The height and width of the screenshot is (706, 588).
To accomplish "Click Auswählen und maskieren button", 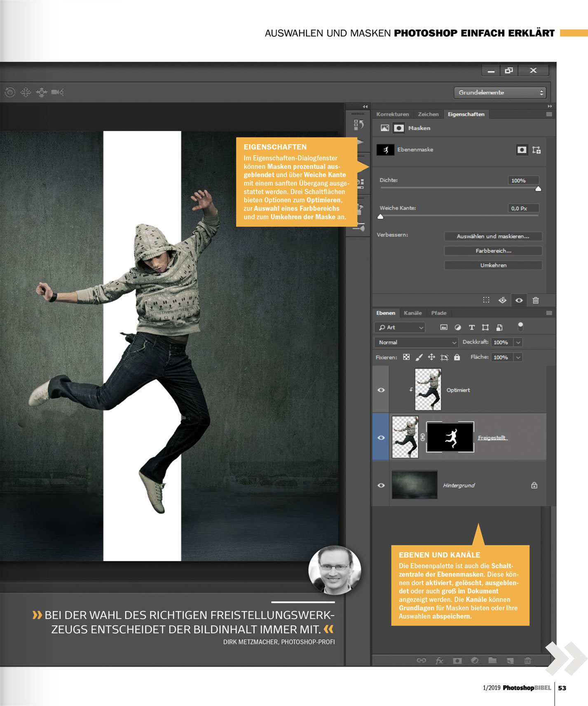I will coord(493,236).
